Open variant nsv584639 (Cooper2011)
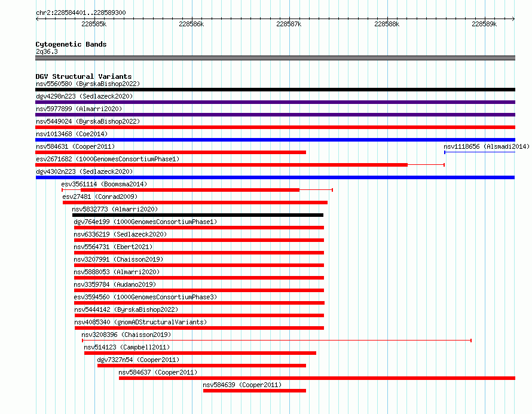Image resolution: width=532 pixels, height=414 pixels. coord(242,385)
